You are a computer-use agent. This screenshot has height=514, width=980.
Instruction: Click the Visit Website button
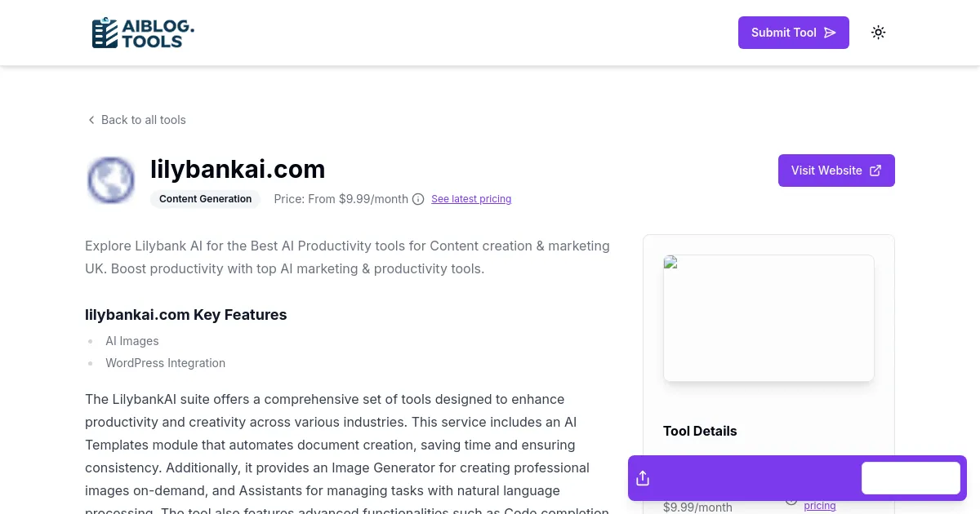(x=835, y=171)
